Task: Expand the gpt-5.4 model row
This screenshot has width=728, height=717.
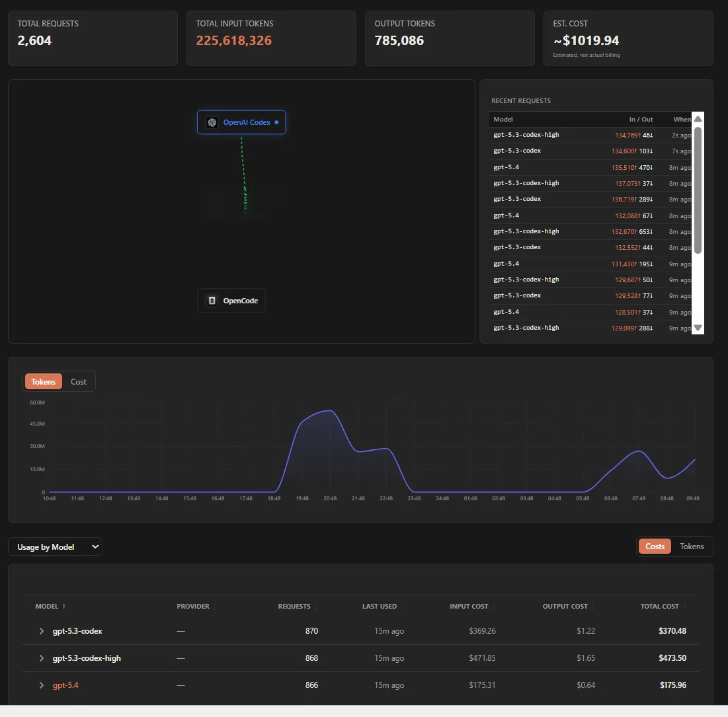Action: point(42,685)
